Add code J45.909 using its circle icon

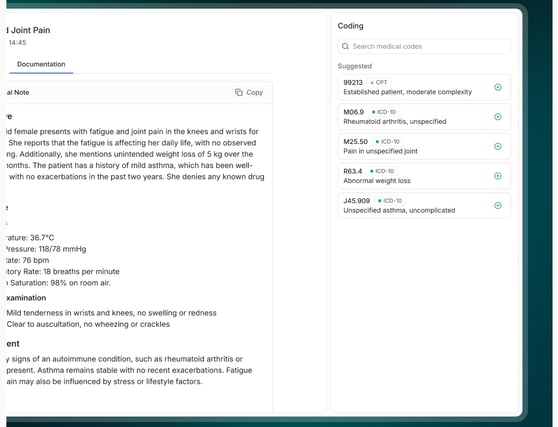click(x=498, y=205)
